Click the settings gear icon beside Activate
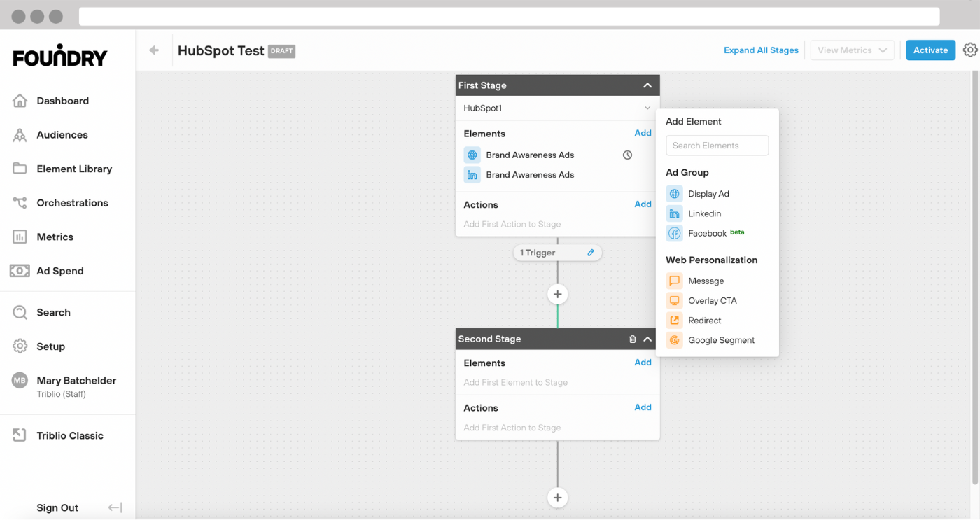Viewport: 980px width, 520px height. (x=969, y=50)
